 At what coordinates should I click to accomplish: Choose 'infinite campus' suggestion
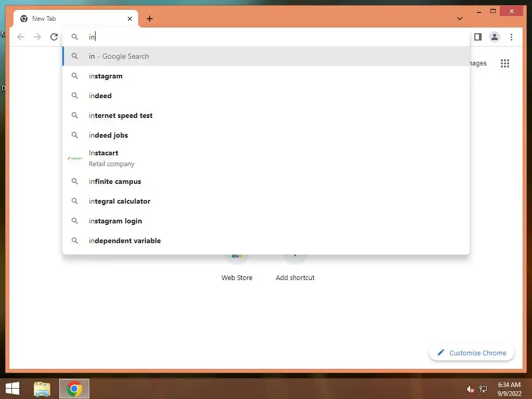(x=267, y=181)
